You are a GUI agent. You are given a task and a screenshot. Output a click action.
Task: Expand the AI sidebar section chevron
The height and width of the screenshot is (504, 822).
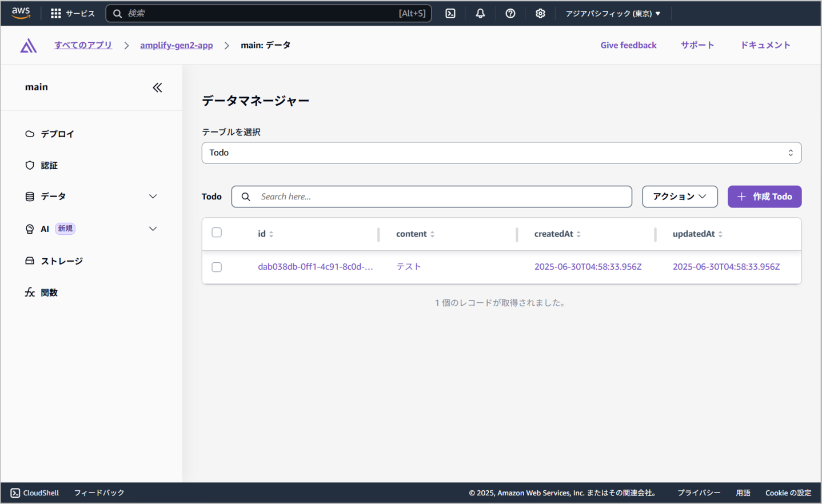click(x=153, y=229)
